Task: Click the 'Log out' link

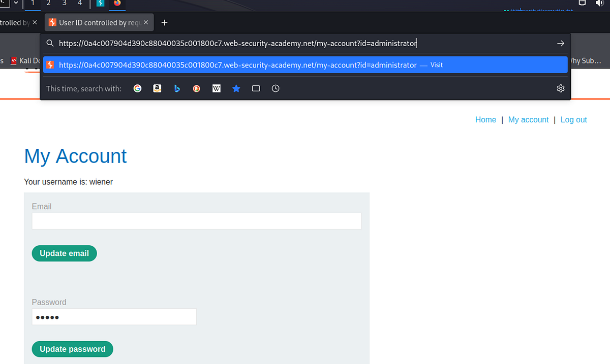Action: [573, 119]
